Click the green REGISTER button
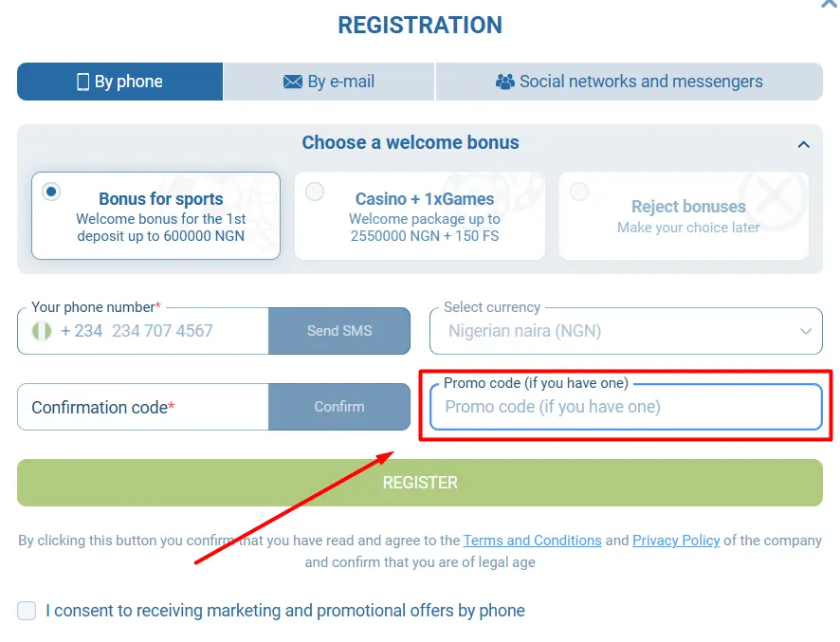Image resolution: width=840 pixels, height=642 pixels. 420,483
